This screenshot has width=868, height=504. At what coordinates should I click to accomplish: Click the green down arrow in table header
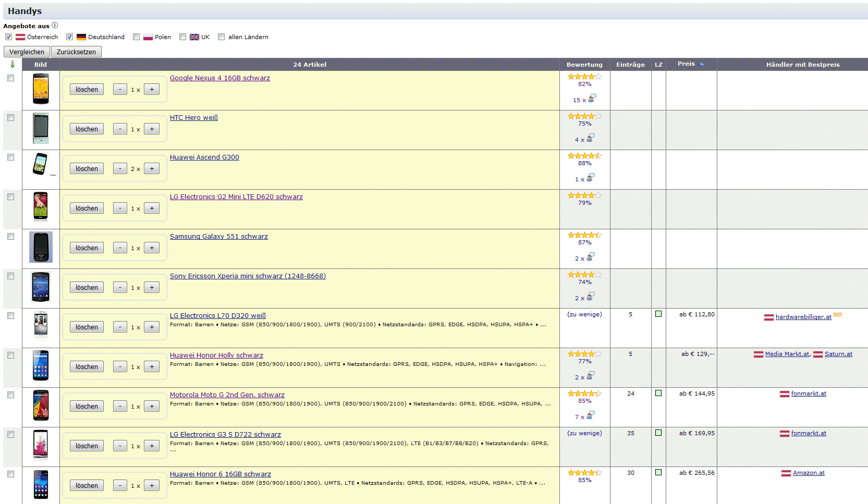tap(13, 64)
